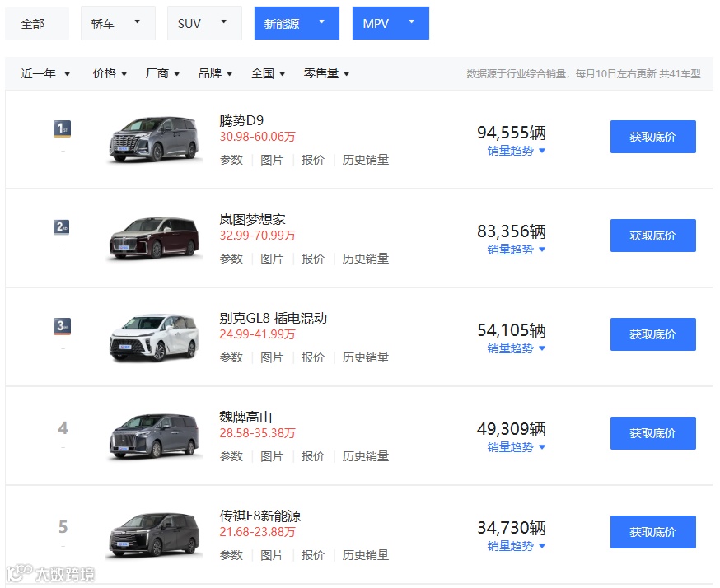
Task: View 参数 for 传祺E8新能源
Action: 231,554
